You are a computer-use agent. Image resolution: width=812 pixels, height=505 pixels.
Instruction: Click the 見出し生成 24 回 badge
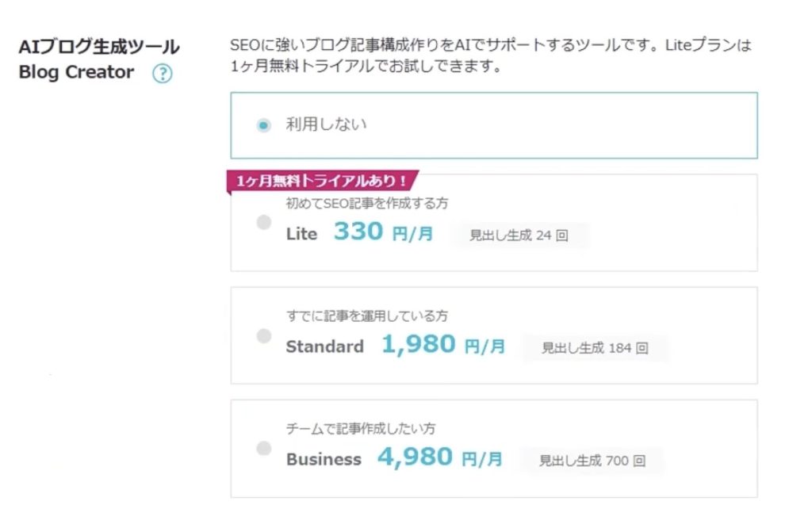click(x=519, y=235)
